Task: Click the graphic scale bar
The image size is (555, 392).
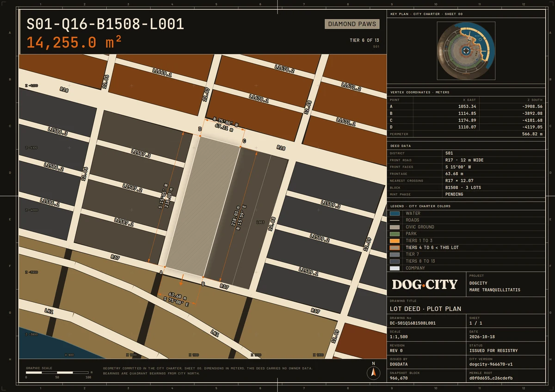Action: [56, 372]
